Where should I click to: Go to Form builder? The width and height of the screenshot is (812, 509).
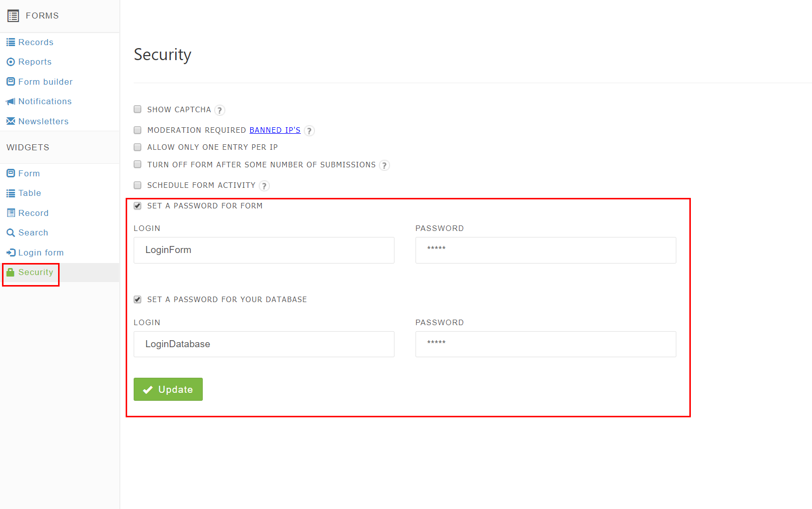click(x=46, y=82)
